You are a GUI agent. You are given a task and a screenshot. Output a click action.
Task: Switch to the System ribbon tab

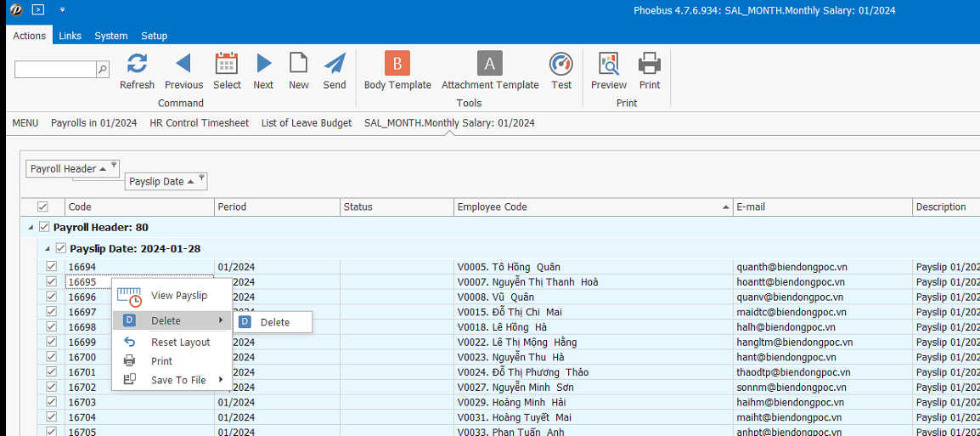111,36
